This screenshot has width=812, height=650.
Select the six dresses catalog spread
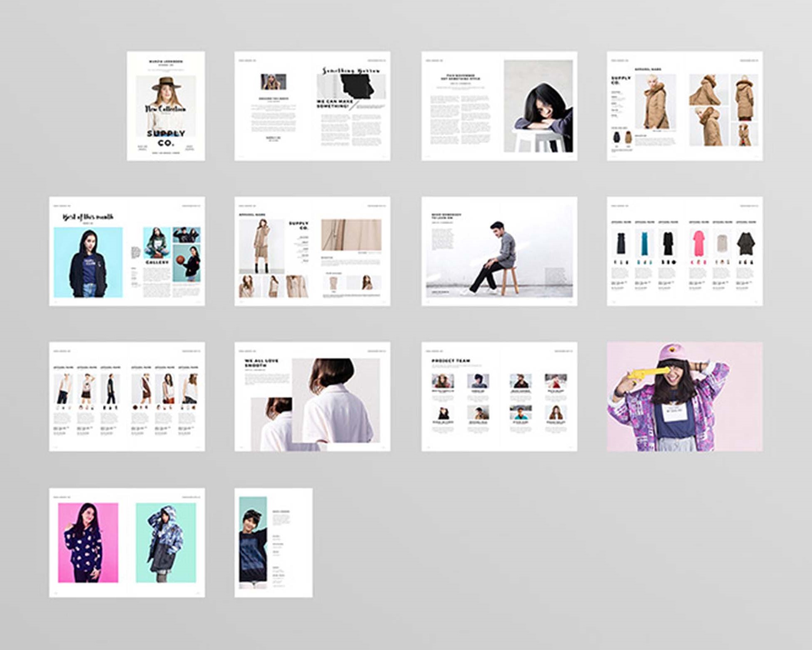click(684, 251)
